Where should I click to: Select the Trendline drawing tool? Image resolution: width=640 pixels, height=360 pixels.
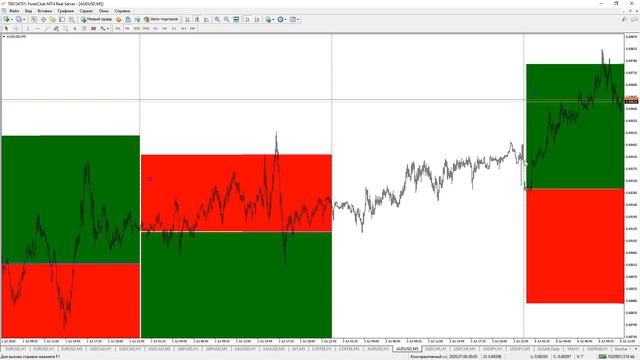[47, 28]
